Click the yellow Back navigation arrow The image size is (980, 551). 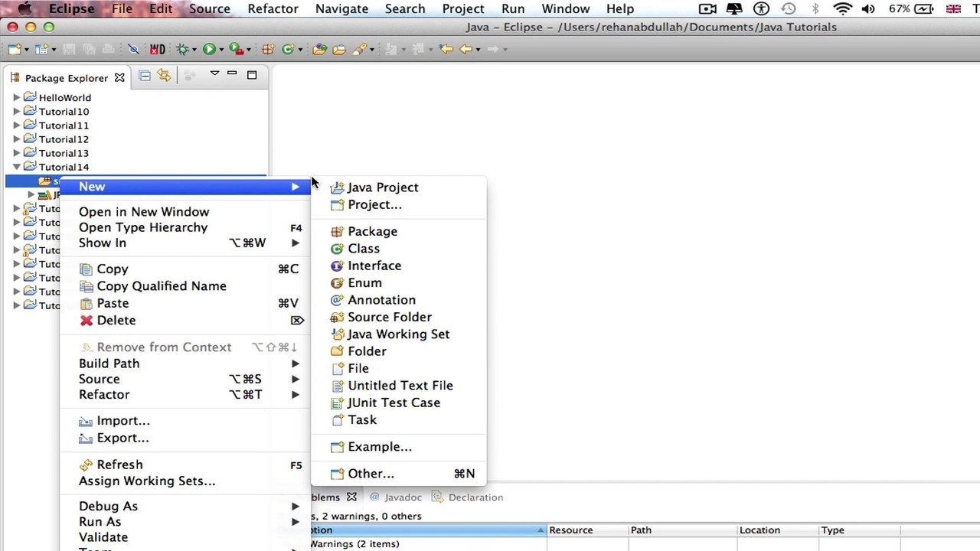[465, 49]
